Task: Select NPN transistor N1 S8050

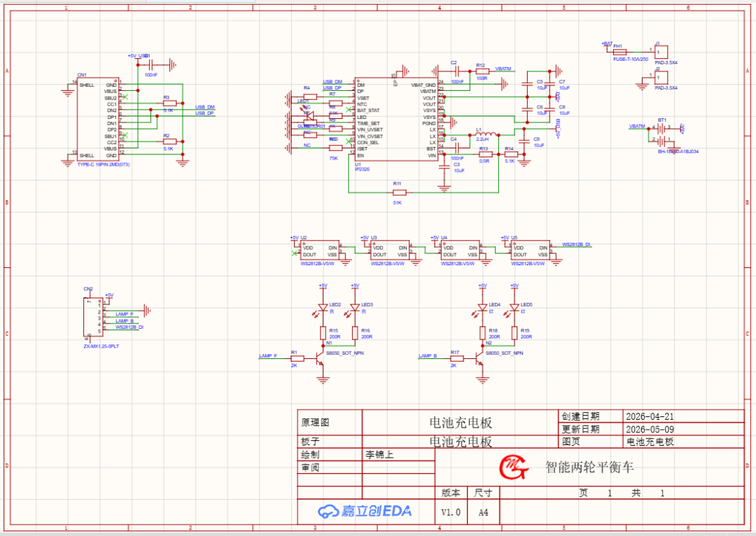Action: [320, 359]
